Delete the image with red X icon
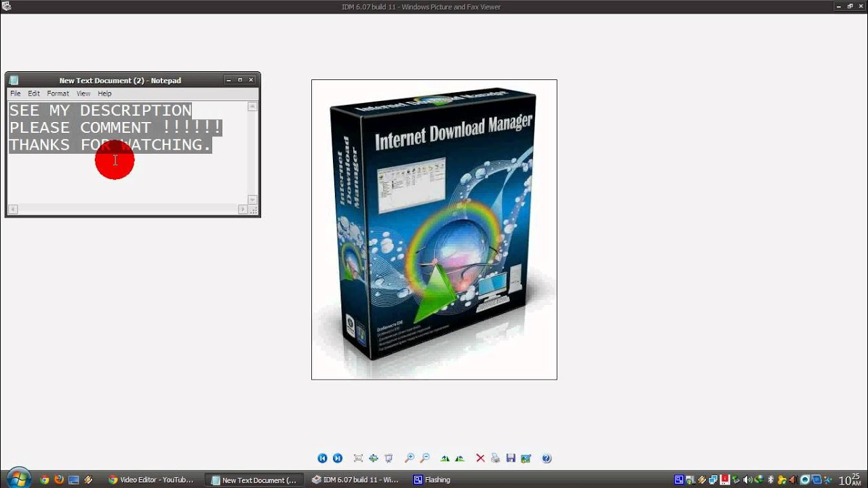Image resolution: width=868 pixels, height=488 pixels. [480, 458]
